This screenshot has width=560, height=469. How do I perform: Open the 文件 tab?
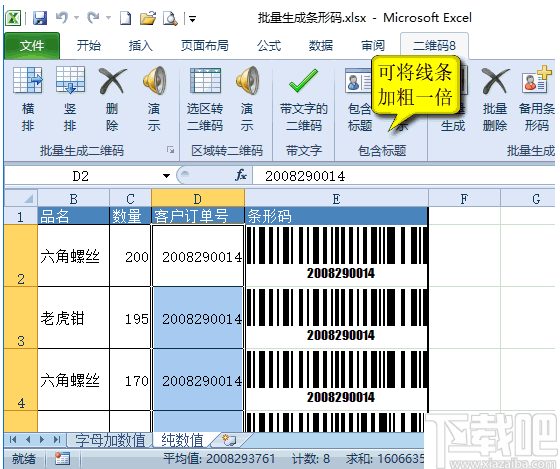point(32,46)
